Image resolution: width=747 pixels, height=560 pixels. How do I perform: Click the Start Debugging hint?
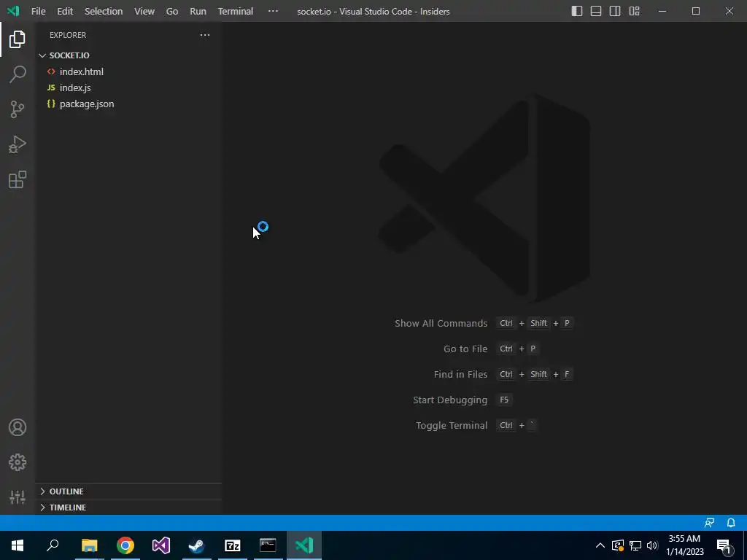pos(450,400)
